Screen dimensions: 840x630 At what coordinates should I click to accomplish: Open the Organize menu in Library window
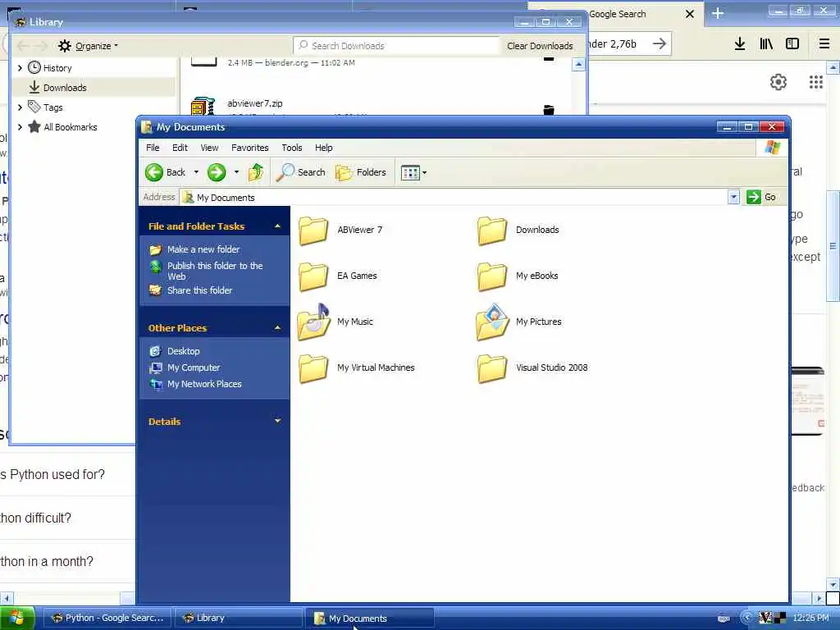89,46
